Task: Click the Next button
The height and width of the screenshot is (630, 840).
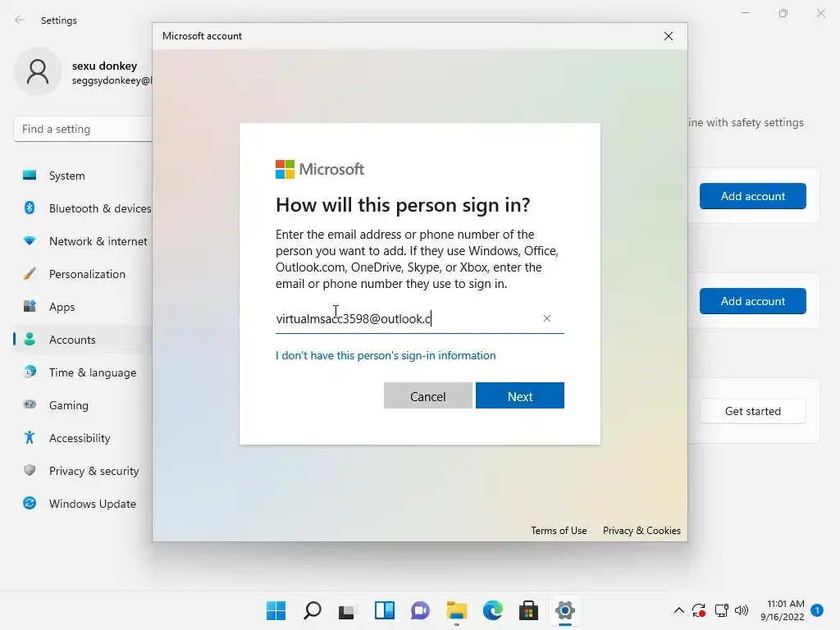Action: [x=519, y=395]
